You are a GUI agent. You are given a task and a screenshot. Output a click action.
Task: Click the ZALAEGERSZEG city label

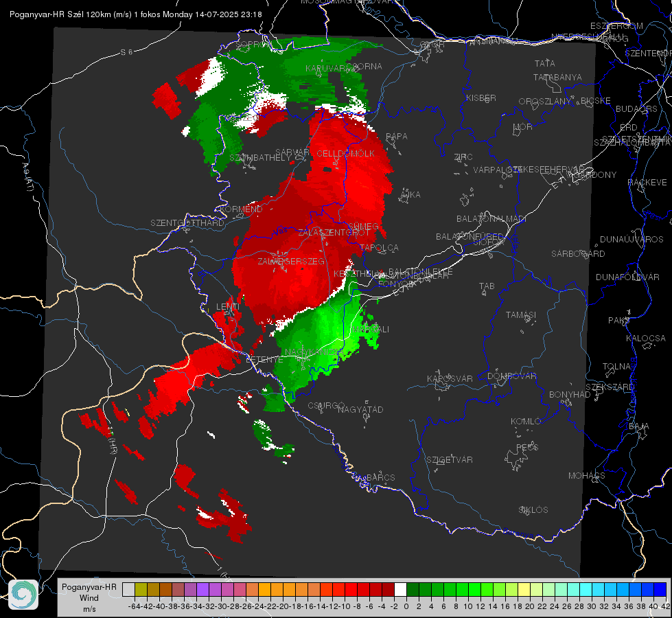(291, 261)
